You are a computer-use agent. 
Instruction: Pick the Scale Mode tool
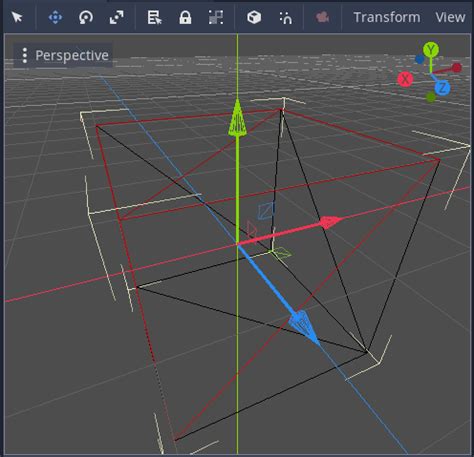(117, 17)
